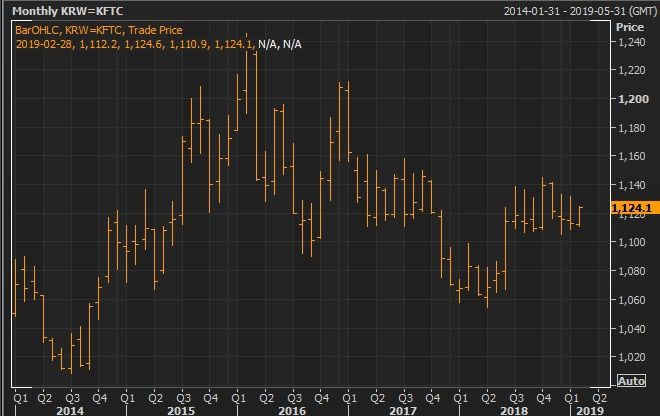Click the 1,180 price axis label

click(x=632, y=128)
